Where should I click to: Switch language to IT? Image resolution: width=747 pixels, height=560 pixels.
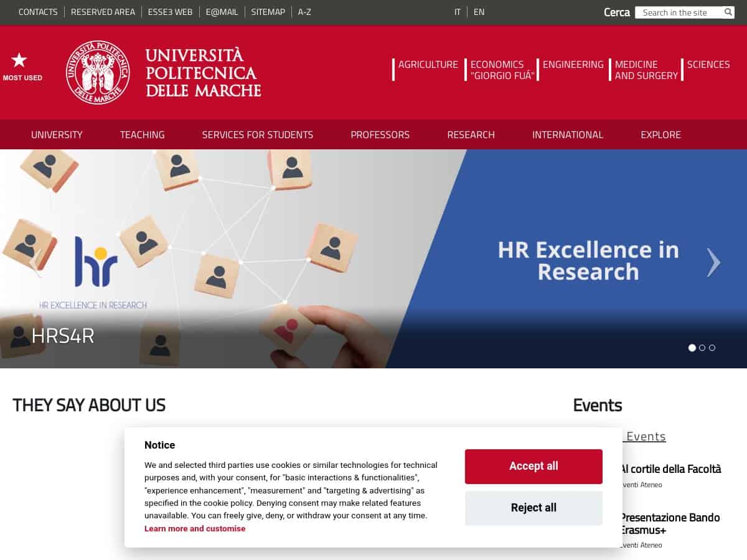coord(458,12)
